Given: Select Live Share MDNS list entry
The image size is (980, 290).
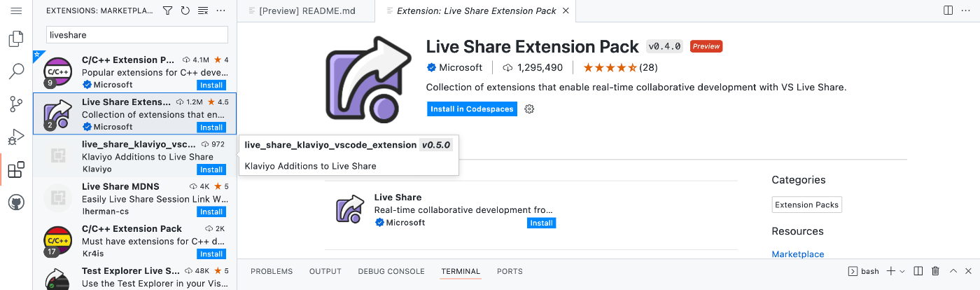Looking at the screenshot, I should [135, 198].
